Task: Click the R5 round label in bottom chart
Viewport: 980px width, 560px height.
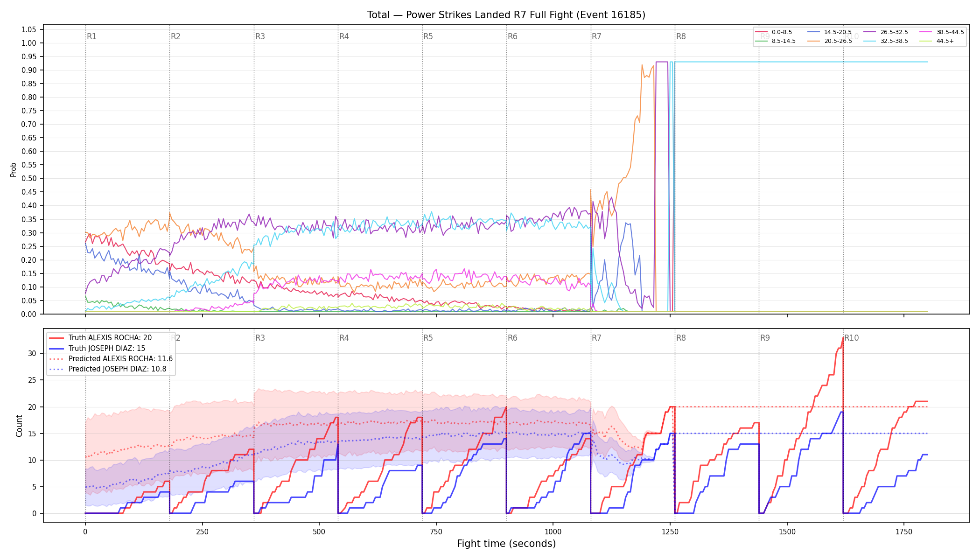Action: (x=428, y=338)
